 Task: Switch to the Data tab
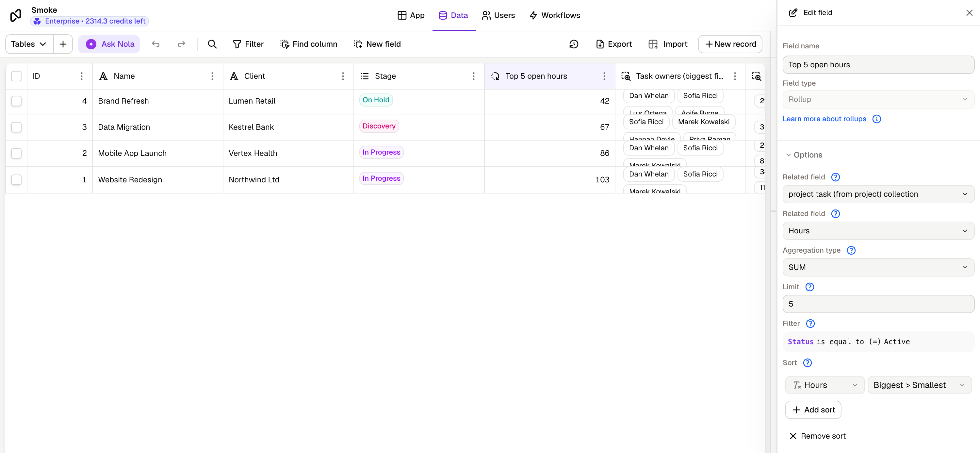[453, 15]
